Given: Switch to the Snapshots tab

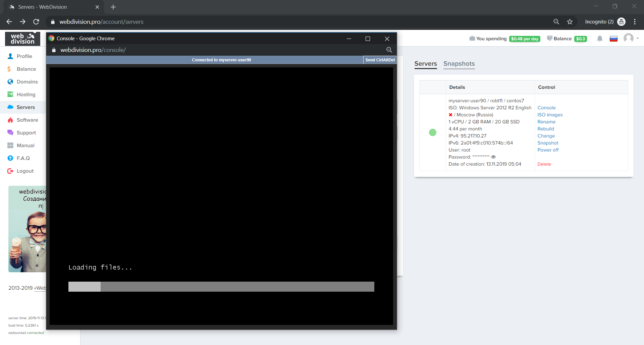Looking at the screenshot, I should click(459, 64).
